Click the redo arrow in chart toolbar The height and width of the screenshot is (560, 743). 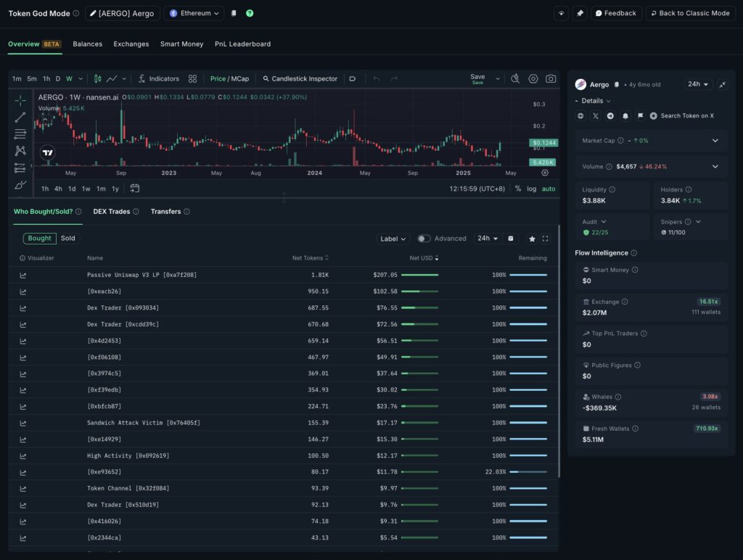tap(394, 78)
